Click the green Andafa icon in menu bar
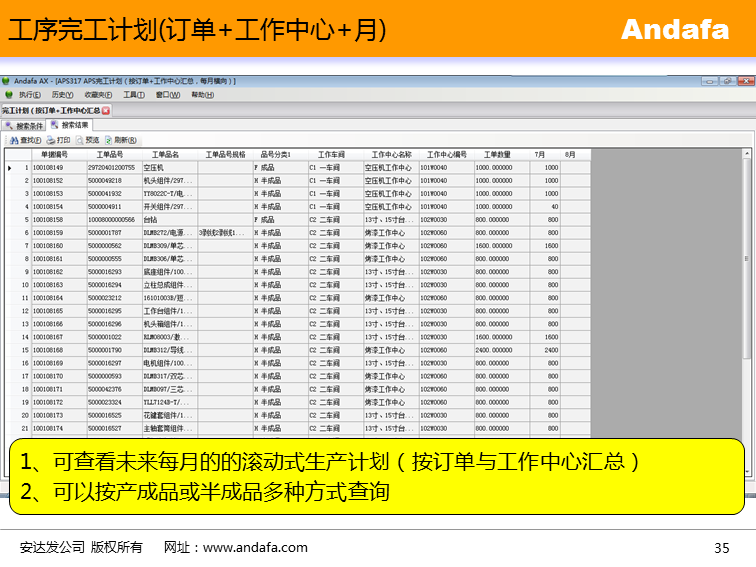Viewport: 756px width, 567px height. 8,95
